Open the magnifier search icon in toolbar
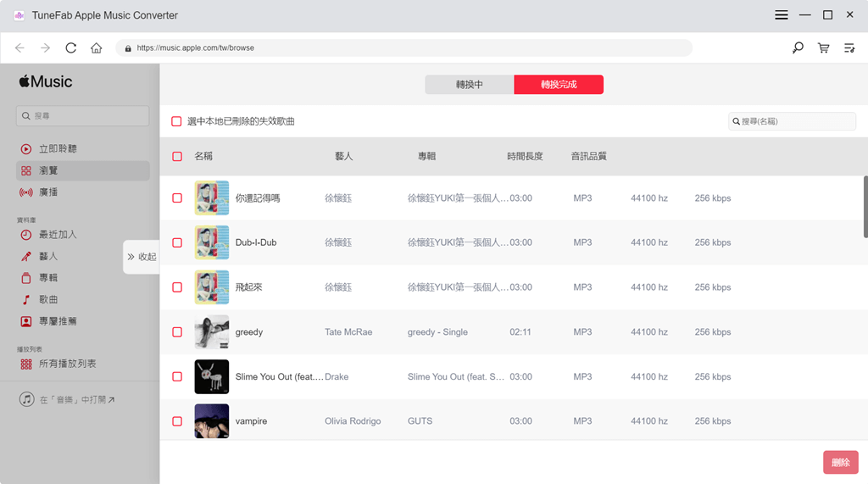The width and height of the screenshot is (868, 484). (x=798, y=48)
